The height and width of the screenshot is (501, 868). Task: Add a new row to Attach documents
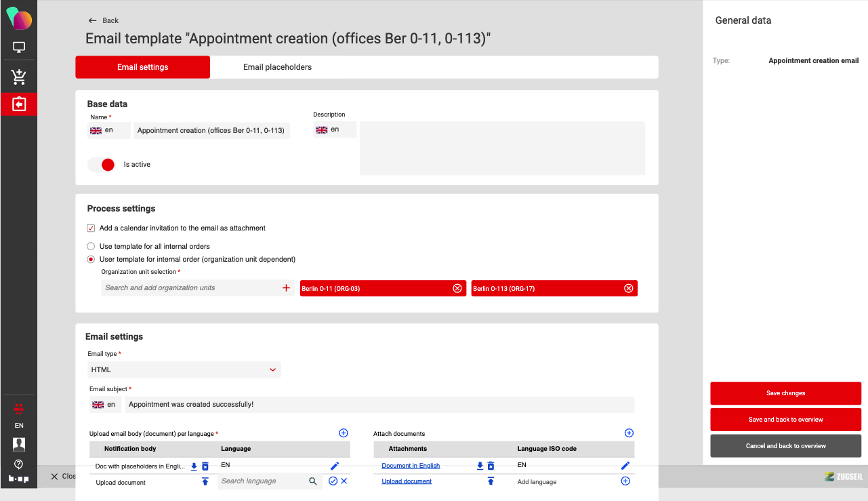coord(628,433)
